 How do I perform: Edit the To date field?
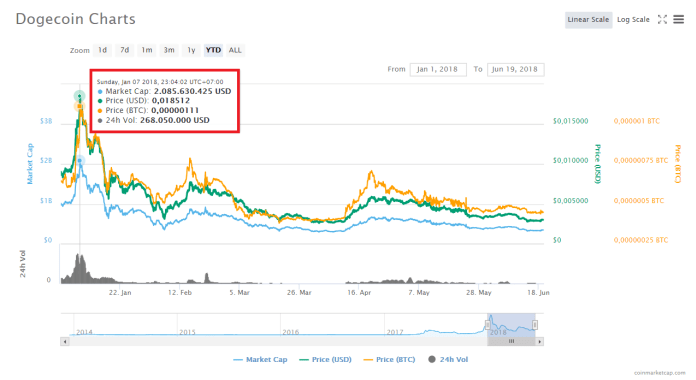click(515, 69)
